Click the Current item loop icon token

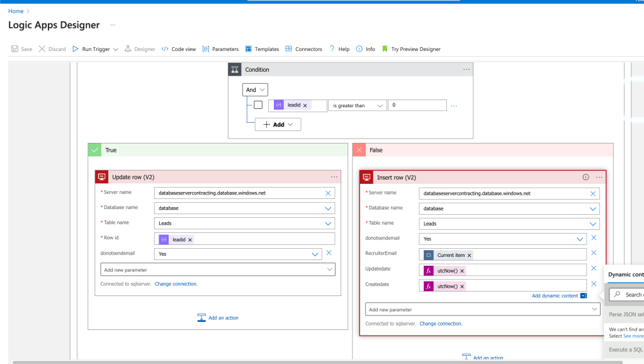point(428,255)
